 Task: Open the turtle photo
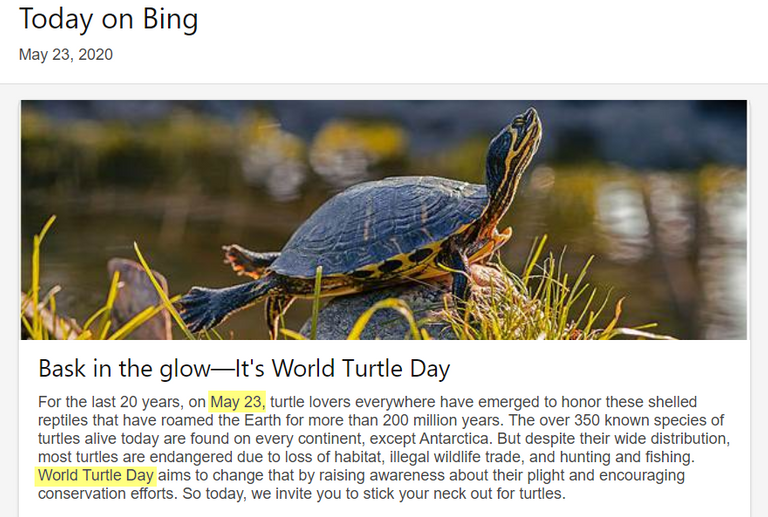click(384, 219)
